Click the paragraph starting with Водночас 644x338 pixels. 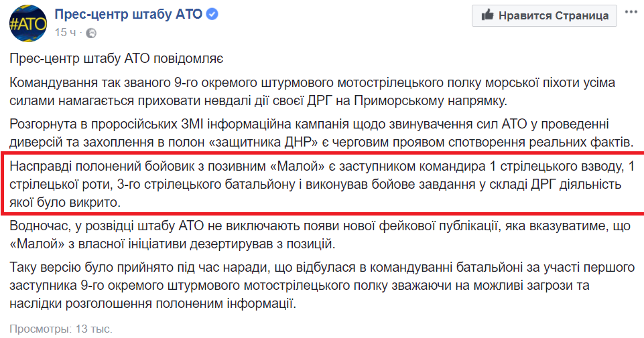(x=320, y=235)
